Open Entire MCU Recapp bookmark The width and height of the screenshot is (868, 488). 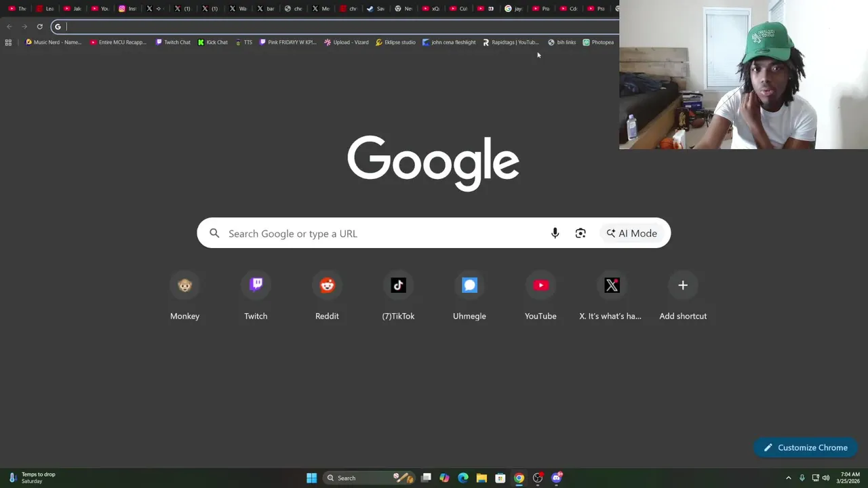point(118,42)
